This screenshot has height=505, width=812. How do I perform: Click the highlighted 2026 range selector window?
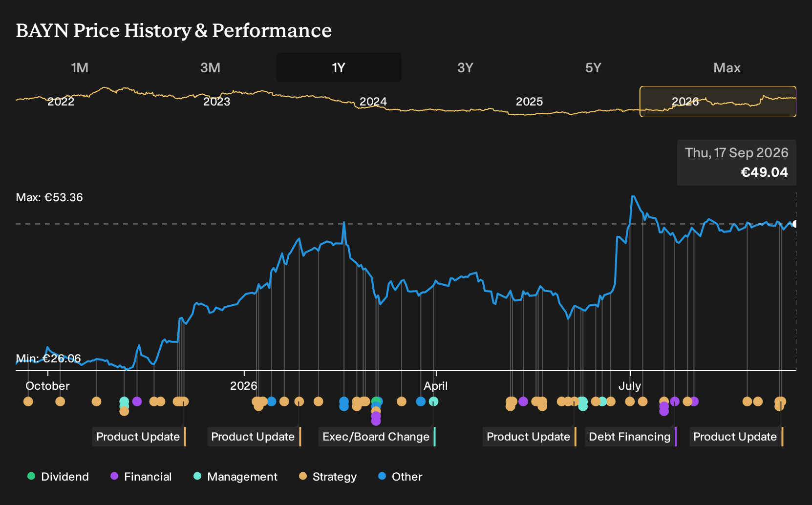point(718,102)
